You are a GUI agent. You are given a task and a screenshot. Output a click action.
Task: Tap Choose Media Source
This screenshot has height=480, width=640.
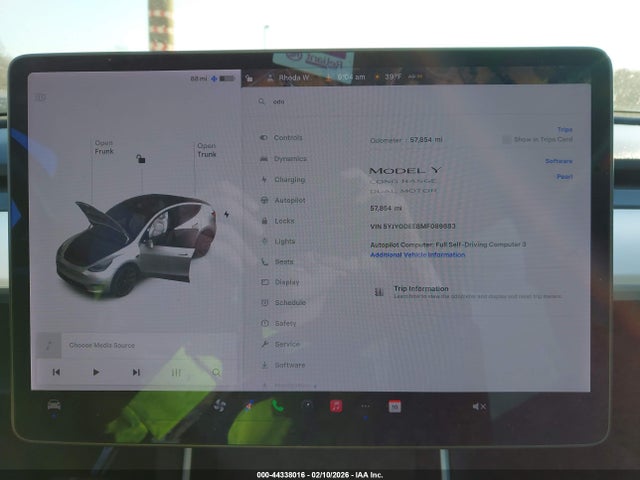(102, 345)
